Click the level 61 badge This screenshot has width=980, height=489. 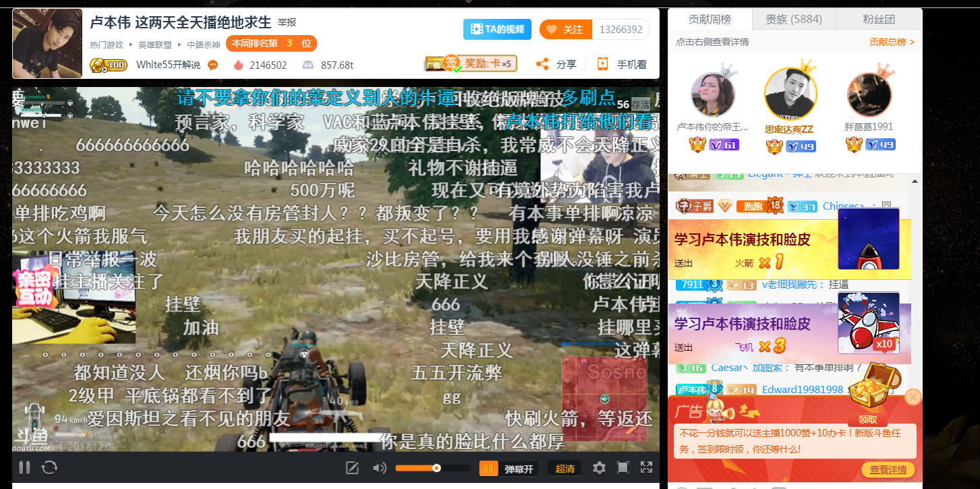point(724,145)
